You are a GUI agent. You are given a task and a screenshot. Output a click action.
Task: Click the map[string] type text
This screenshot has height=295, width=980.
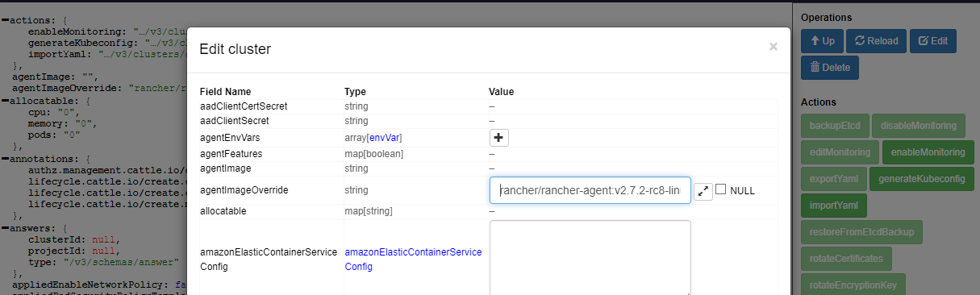[369, 211]
